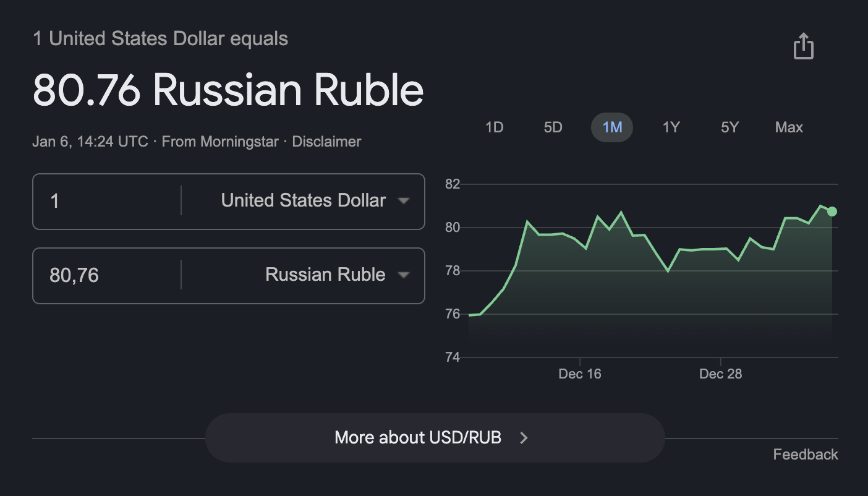The image size is (868, 496).
Task: Click the share icon
Action: (x=803, y=47)
